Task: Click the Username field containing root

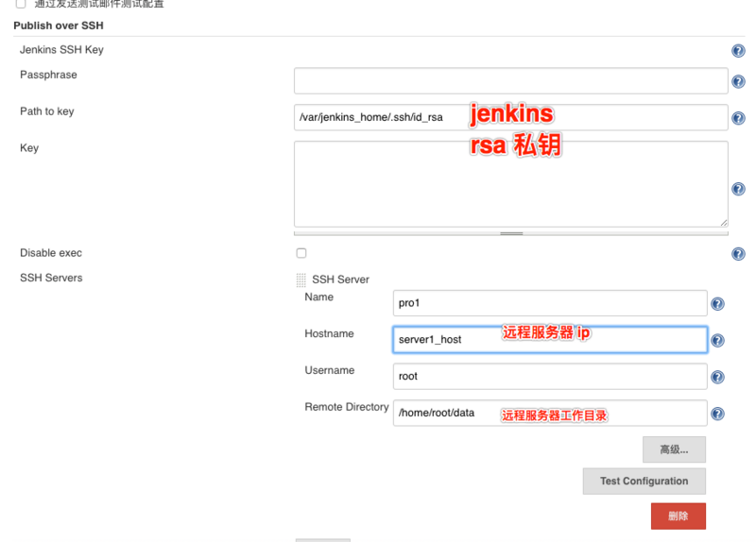Action: coord(550,376)
